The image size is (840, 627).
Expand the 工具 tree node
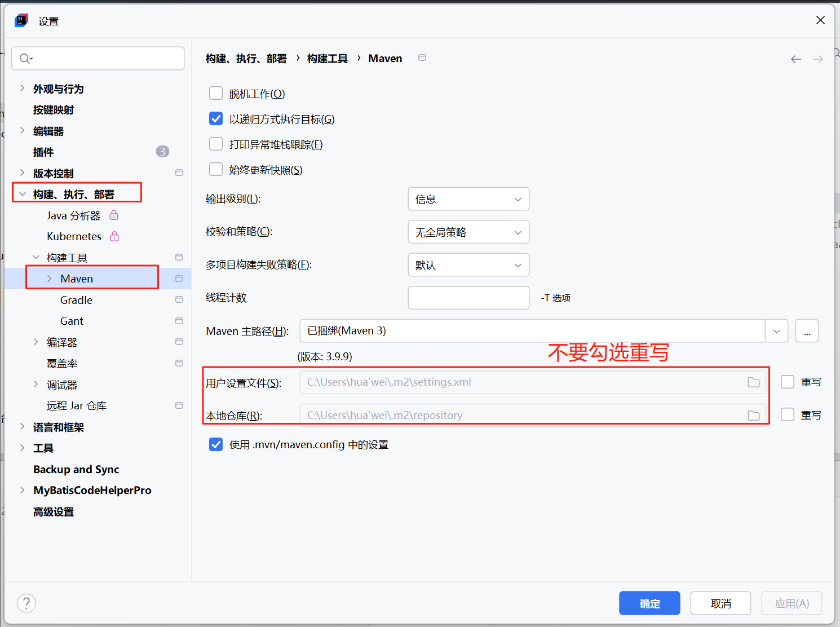(x=22, y=448)
